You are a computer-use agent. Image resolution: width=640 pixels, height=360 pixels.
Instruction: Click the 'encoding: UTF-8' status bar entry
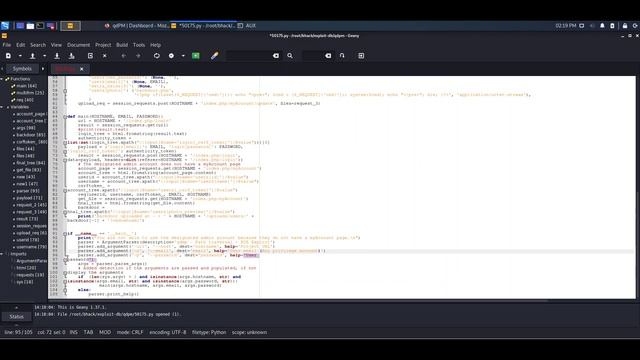168,332
